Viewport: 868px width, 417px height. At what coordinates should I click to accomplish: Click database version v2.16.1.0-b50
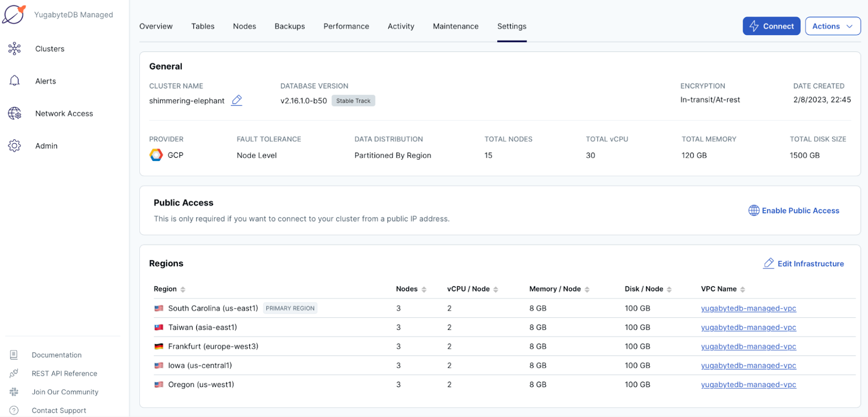coord(304,100)
